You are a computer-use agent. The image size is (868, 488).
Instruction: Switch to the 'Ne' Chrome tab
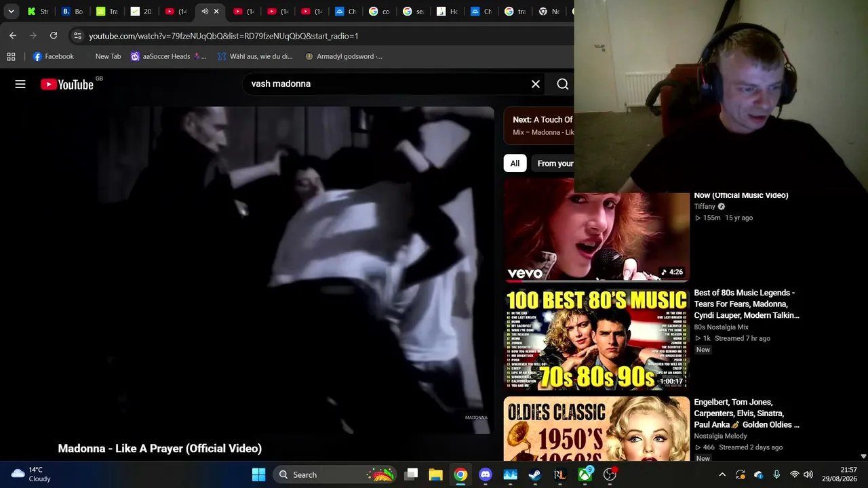pos(550,12)
